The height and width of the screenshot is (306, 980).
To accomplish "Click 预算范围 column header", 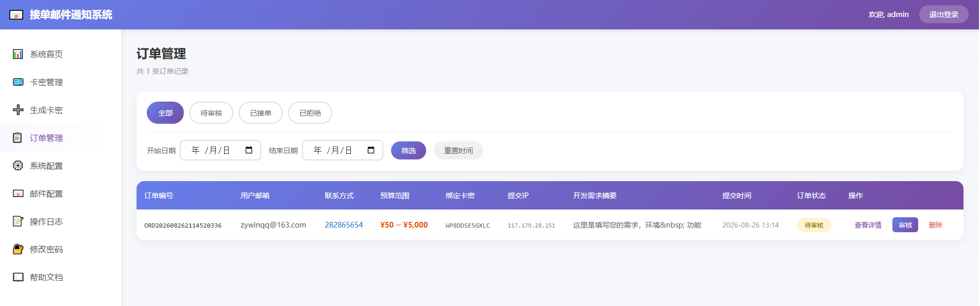I will [395, 196].
